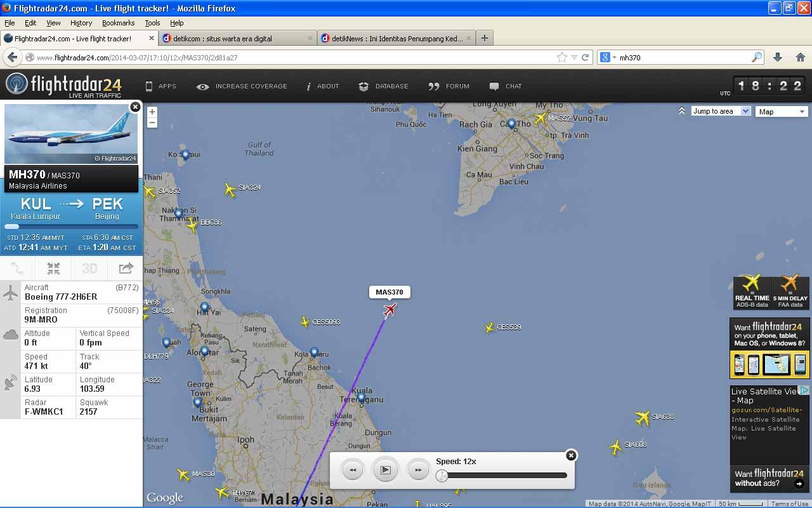The width and height of the screenshot is (812, 508).
Task: Select the SIA638 aircraft icon
Action: point(643,418)
